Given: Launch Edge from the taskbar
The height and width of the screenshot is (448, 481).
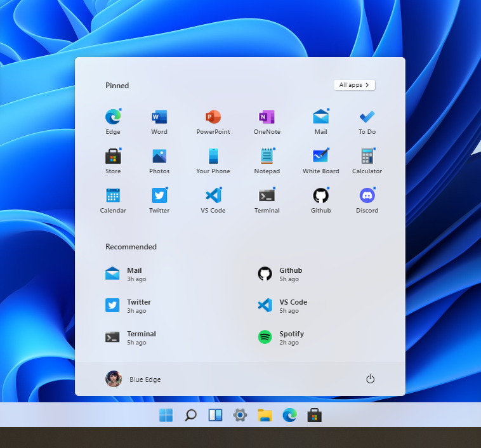Looking at the screenshot, I should [x=289, y=416].
